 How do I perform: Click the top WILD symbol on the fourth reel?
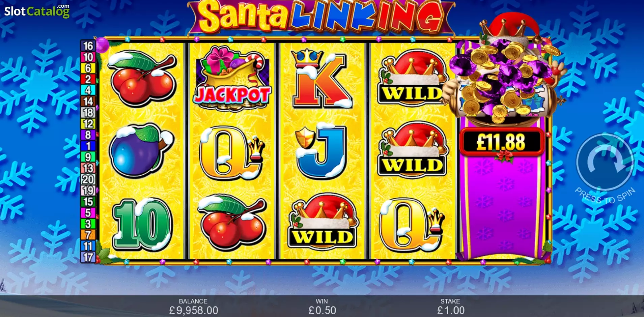click(x=412, y=77)
